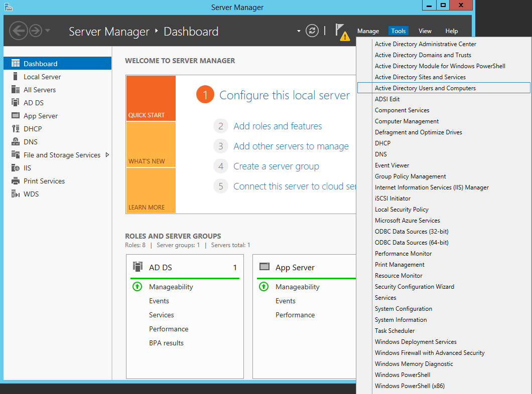Open Event Viewer tool
The image size is (532, 394).
(392, 165)
